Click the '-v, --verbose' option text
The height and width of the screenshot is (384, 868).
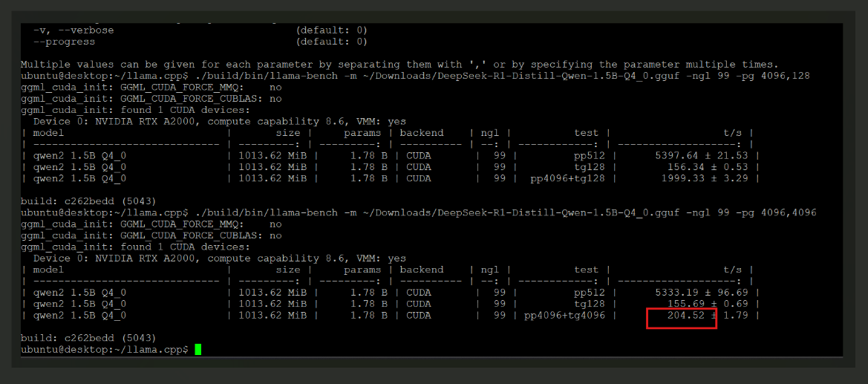pos(74,30)
